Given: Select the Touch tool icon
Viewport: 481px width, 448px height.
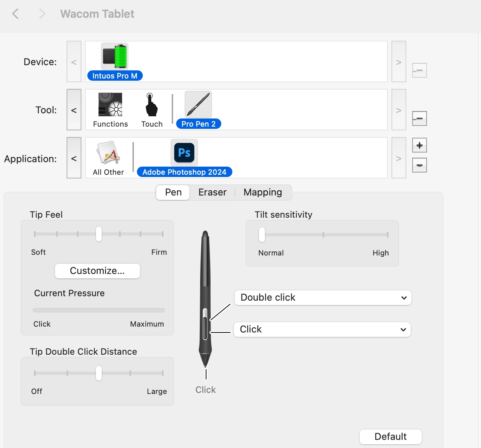Looking at the screenshot, I should pos(151,104).
